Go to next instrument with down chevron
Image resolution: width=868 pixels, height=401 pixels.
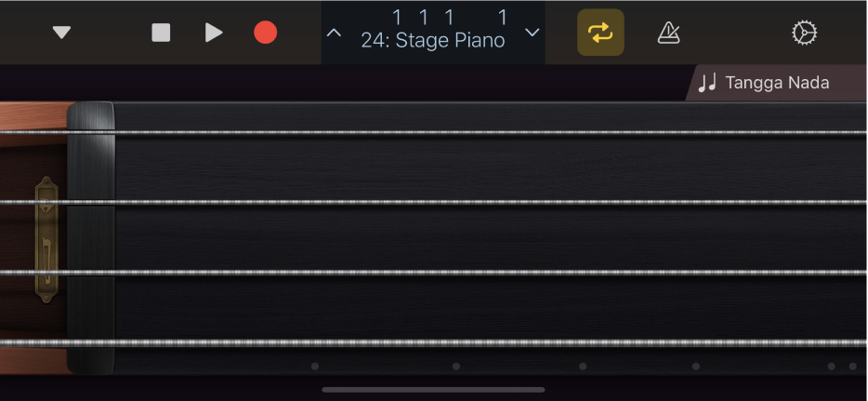click(x=533, y=33)
